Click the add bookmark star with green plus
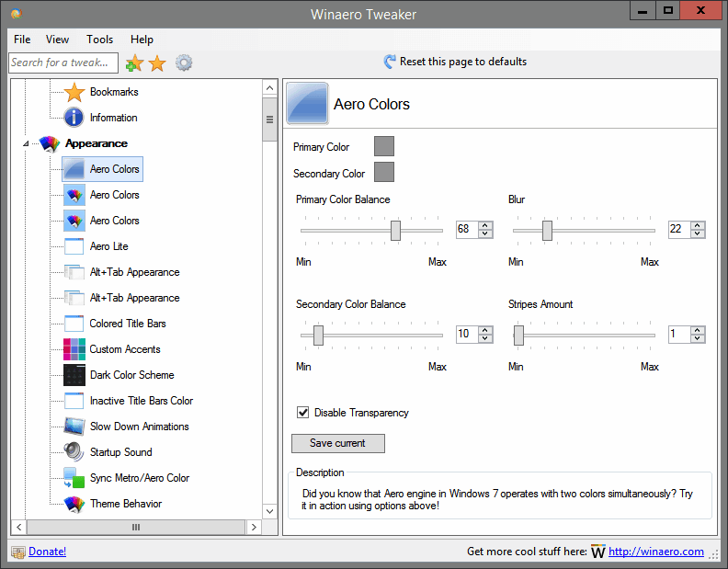The width and height of the screenshot is (728, 569). pyautogui.click(x=134, y=63)
